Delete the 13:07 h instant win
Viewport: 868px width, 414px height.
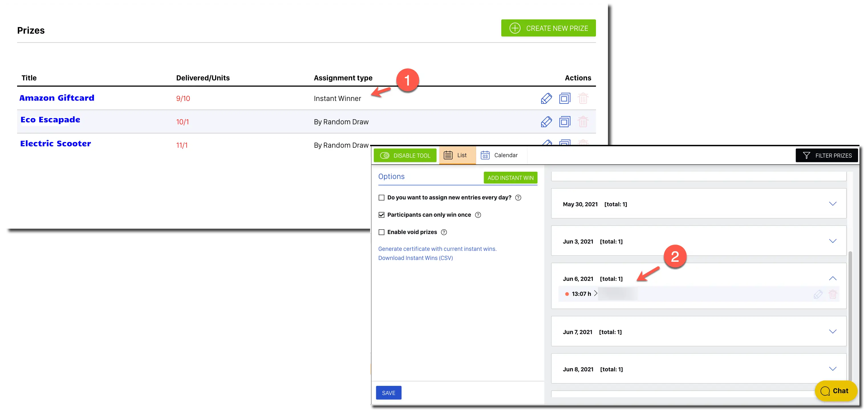click(833, 294)
